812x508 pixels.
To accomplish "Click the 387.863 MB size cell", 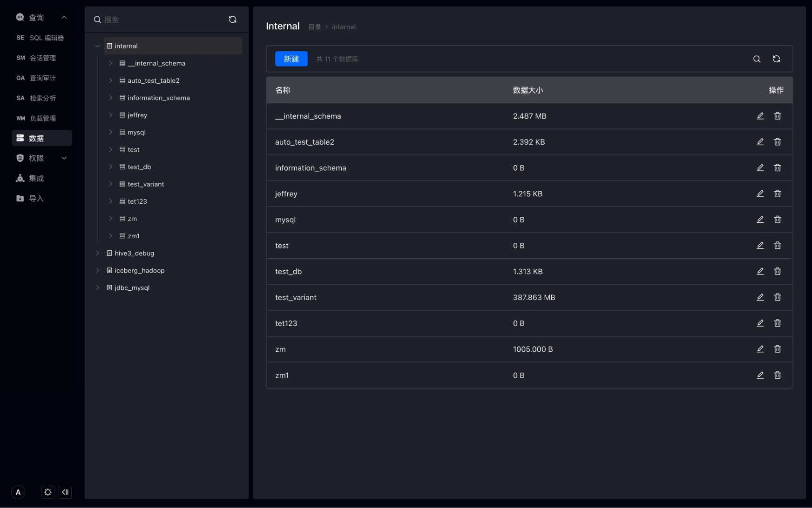I will tap(534, 297).
